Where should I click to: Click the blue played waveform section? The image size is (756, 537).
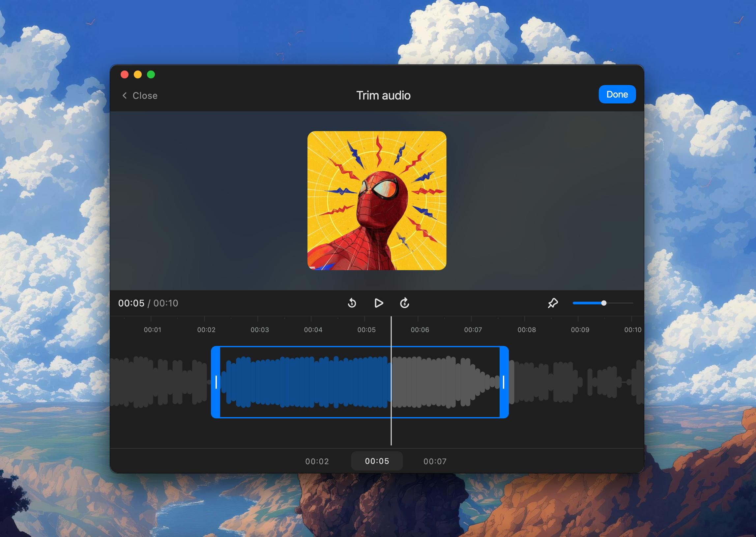(306, 382)
